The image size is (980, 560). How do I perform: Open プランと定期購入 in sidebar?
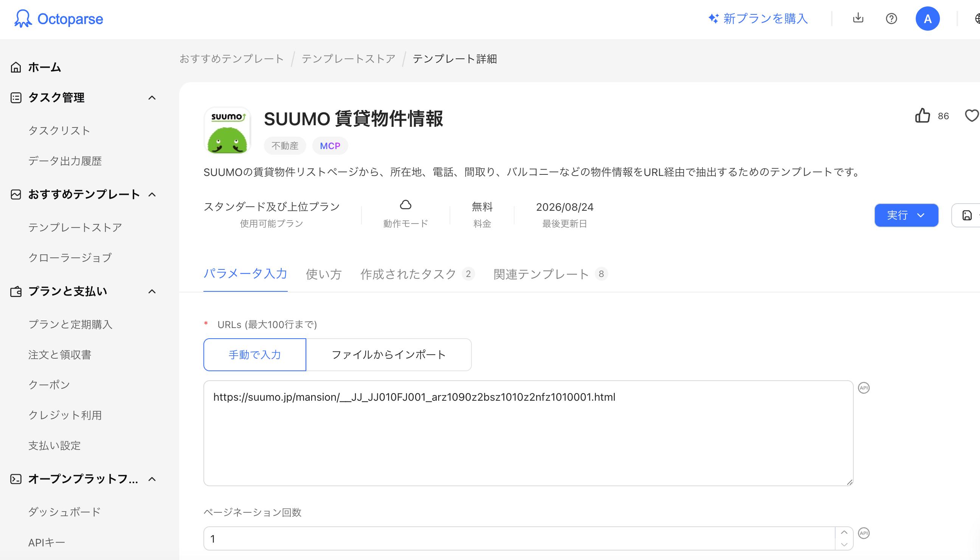pos(70,324)
